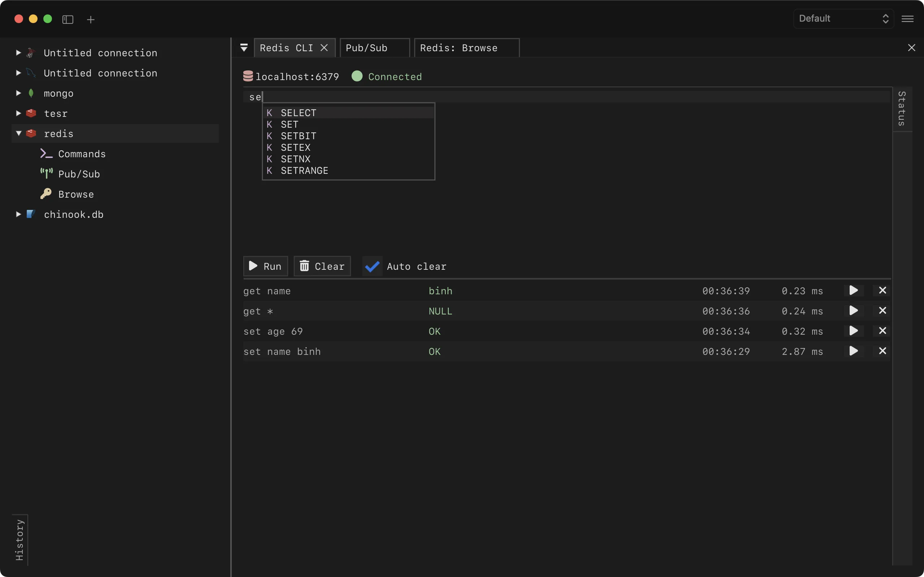Disable the Auto clear checkbox

pyautogui.click(x=371, y=266)
